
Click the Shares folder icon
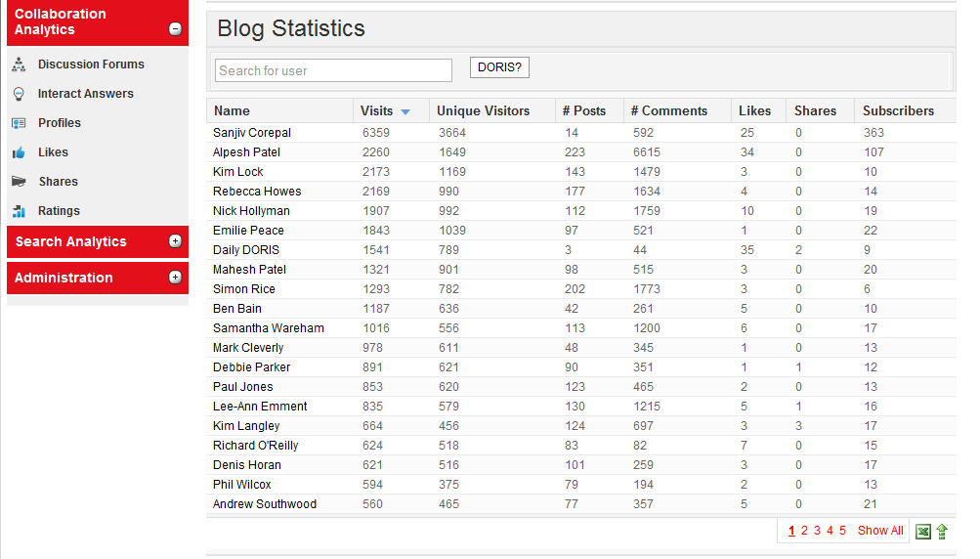[19, 182]
